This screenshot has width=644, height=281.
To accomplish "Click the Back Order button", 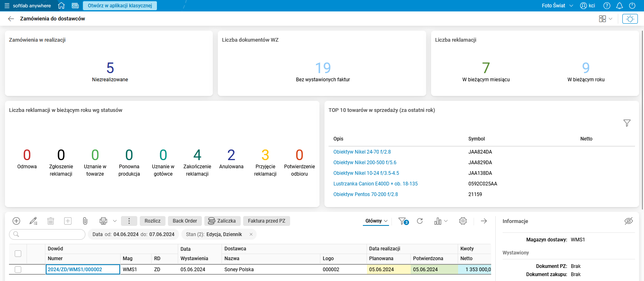I will 185,221.
